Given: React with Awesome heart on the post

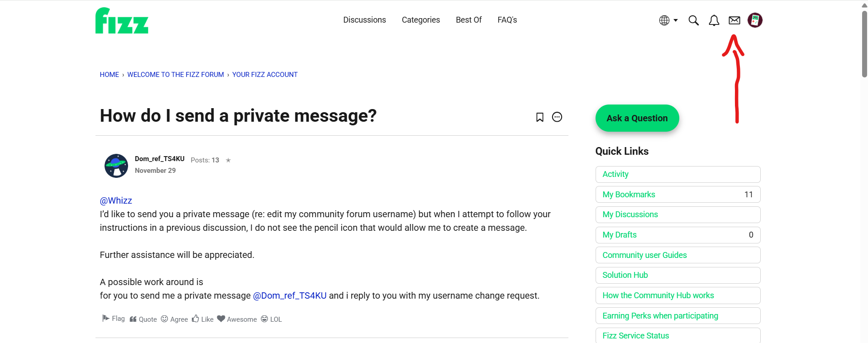Looking at the screenshot, I should pyautogui.click(x=237, y=319).
